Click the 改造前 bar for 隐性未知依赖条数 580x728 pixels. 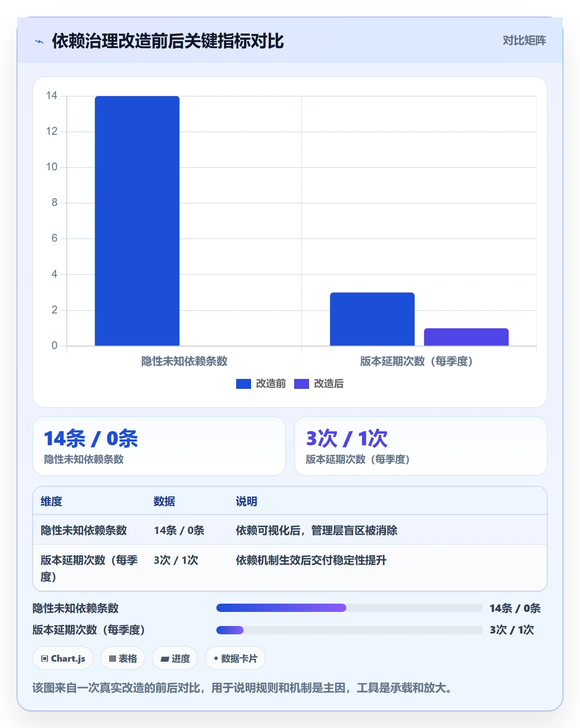(x=137, y=221)
